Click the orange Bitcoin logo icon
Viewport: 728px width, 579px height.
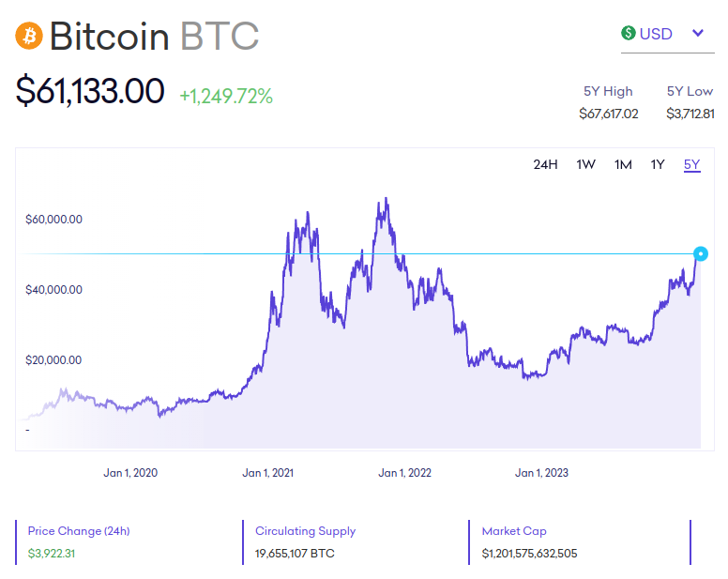[29, 36]
